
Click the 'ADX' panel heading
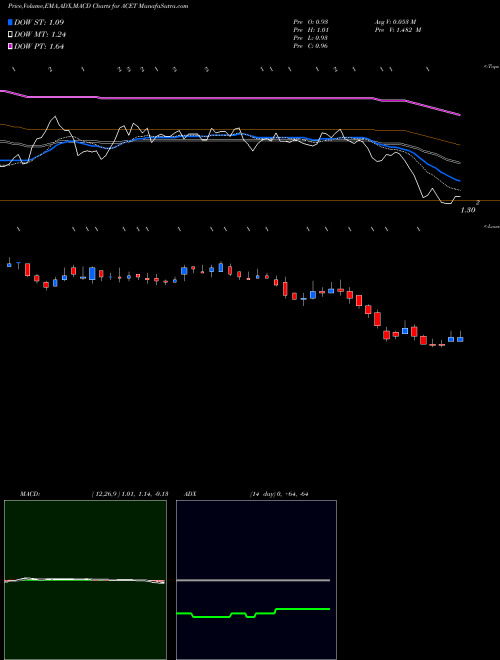click(191, 494)
